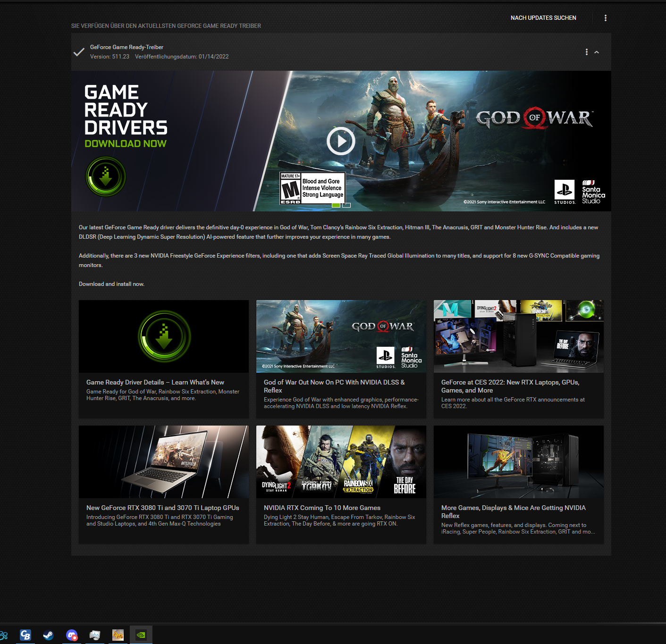Viewport: 666px width, 644px height.
Task: Click the green download icon in the banner
Action: point(106,176)
